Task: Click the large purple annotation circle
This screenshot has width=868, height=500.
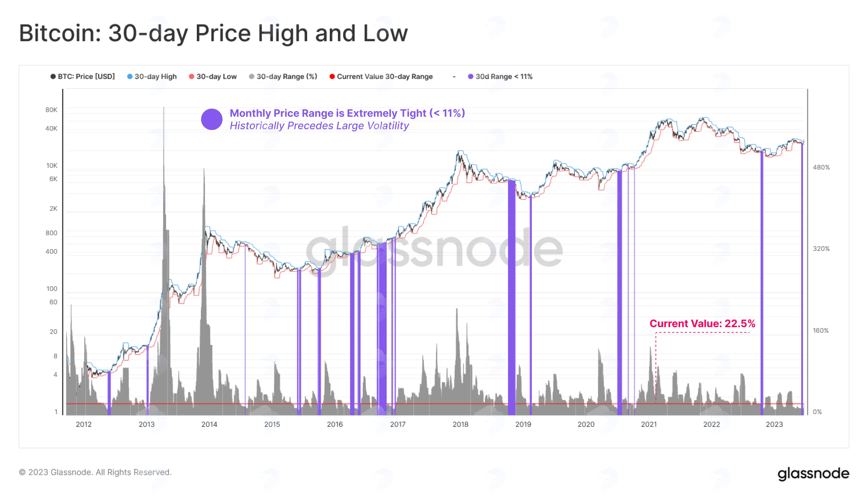Action: click(212, 119)
